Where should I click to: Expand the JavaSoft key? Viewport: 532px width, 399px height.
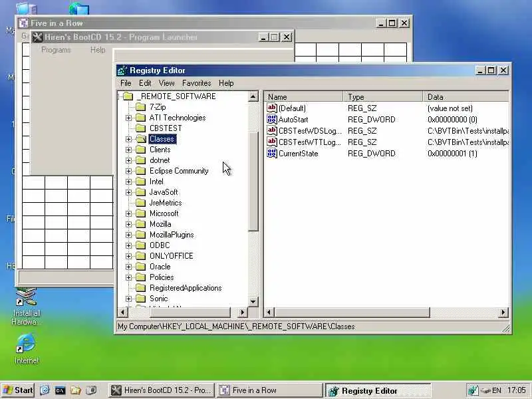tap(128, 192)
